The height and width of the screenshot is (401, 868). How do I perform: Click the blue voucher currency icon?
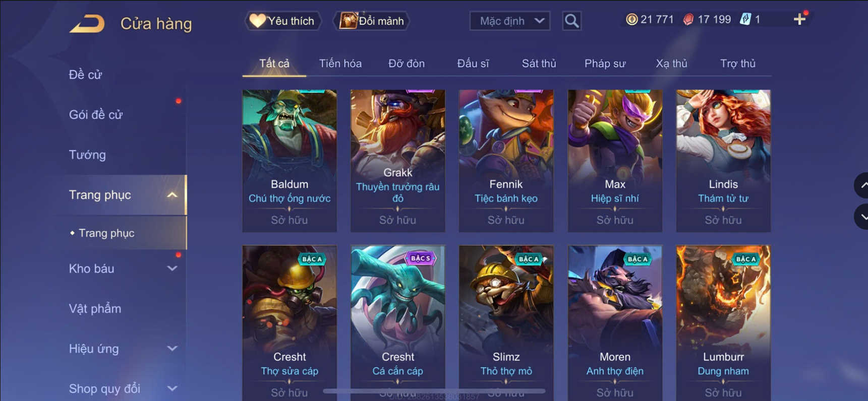pyautogui.click(x=745, y=20)
